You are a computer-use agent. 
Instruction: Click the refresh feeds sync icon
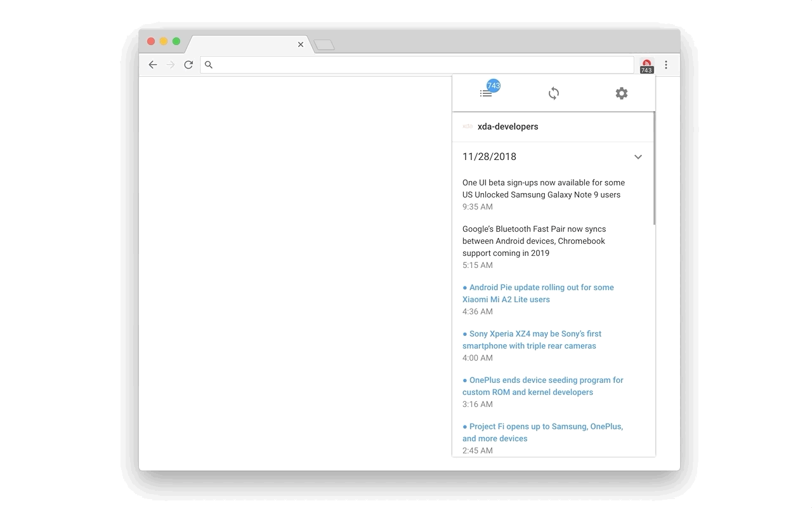coord(554,93)
